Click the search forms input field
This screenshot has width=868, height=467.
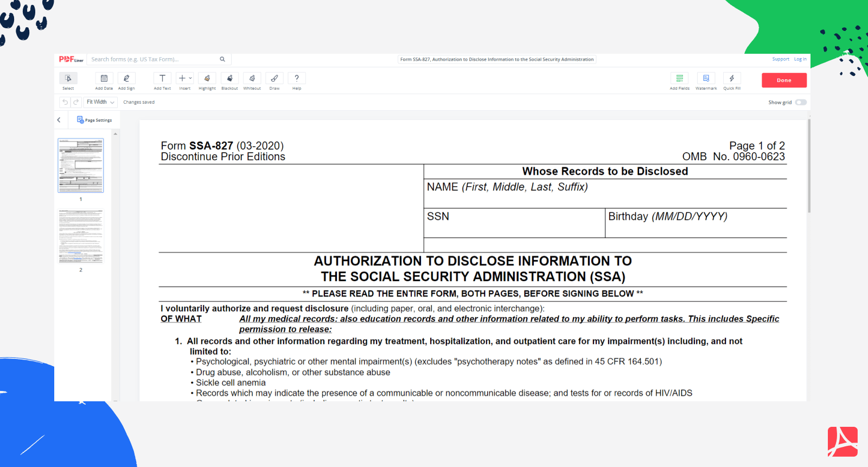point(154,59)
